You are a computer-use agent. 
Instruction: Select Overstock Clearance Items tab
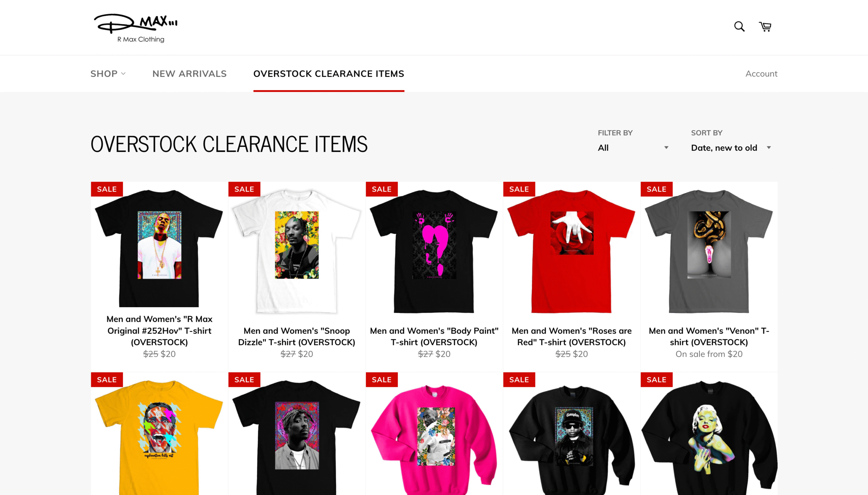pos(329,74)
